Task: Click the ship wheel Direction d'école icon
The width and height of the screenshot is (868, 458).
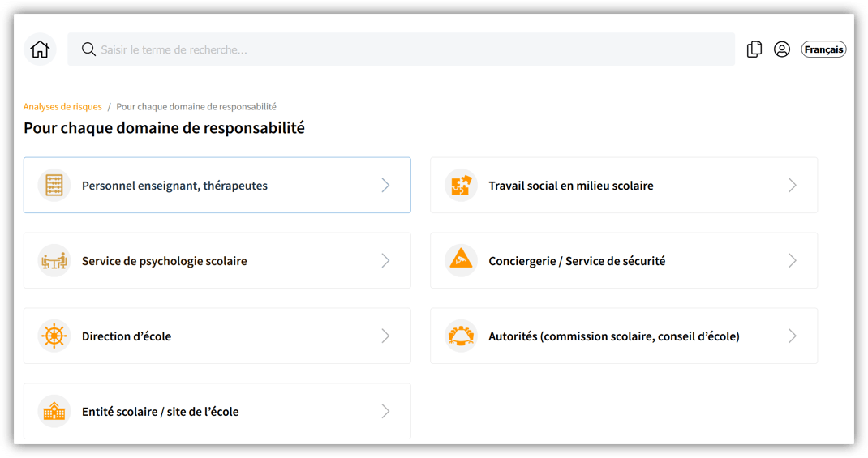Action: 54,336
